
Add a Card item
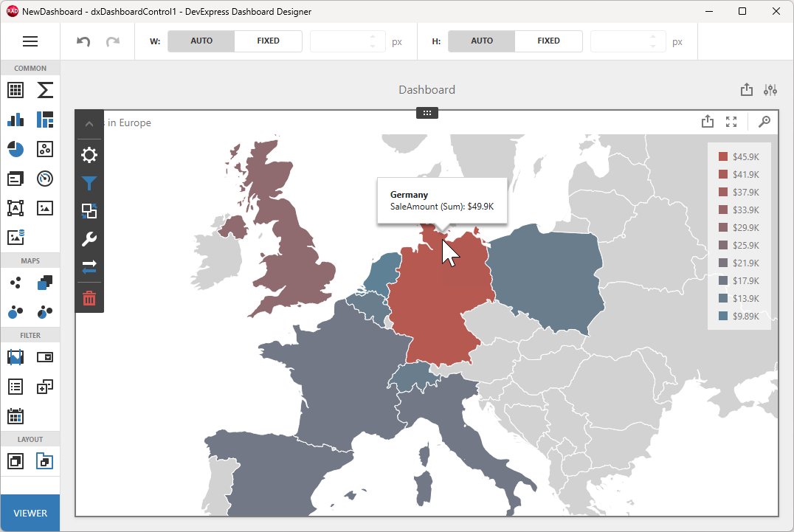click(15, 179)
